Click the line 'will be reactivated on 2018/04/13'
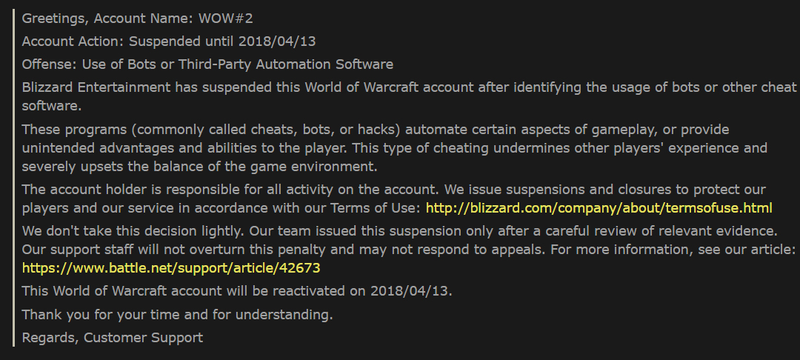Viewport: 800px width, 360px height. click(x=337, y=291)
